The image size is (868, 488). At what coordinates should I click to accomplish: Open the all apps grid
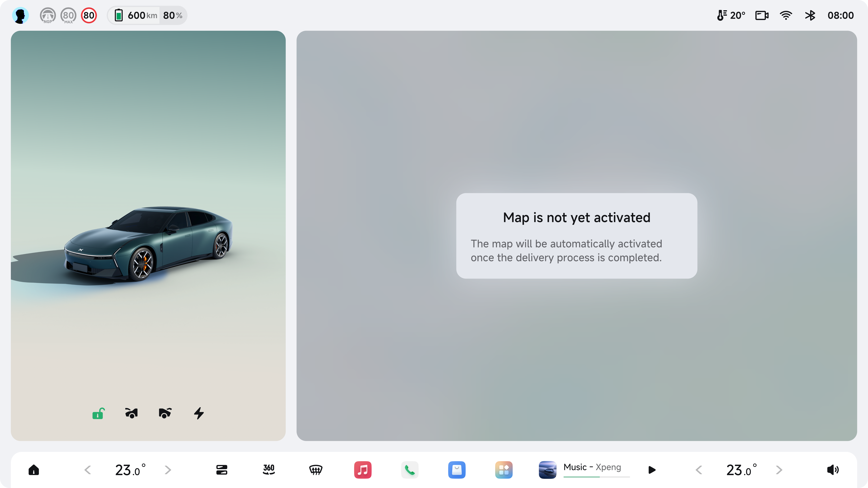click(x=504, y=470)
